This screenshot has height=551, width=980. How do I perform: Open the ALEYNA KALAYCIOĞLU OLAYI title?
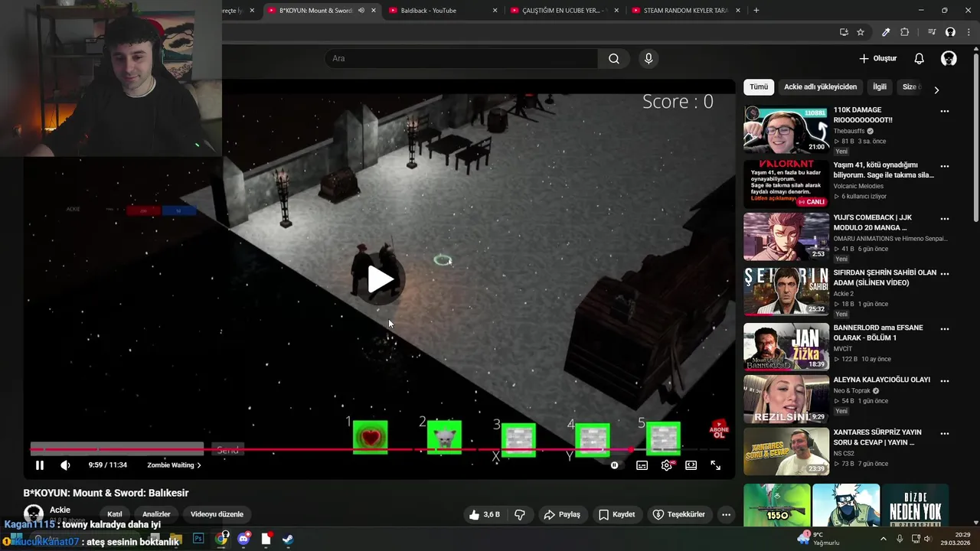click(882, 380)
